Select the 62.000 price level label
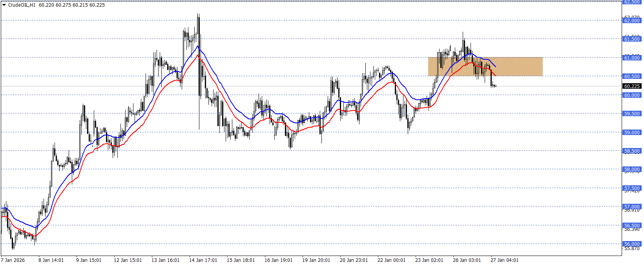Viewport: 644px width, 265px height. (632, 20)
